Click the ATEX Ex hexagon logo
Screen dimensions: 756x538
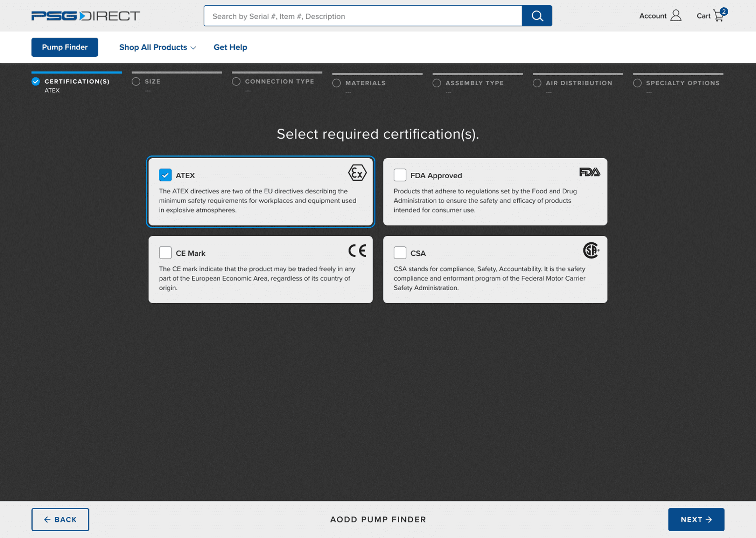tap(358, 172)
